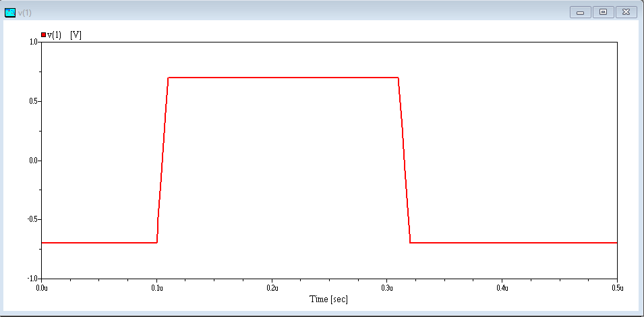
Task: Click the red v(1) legend color marker
Action: [x=44, y=35]
